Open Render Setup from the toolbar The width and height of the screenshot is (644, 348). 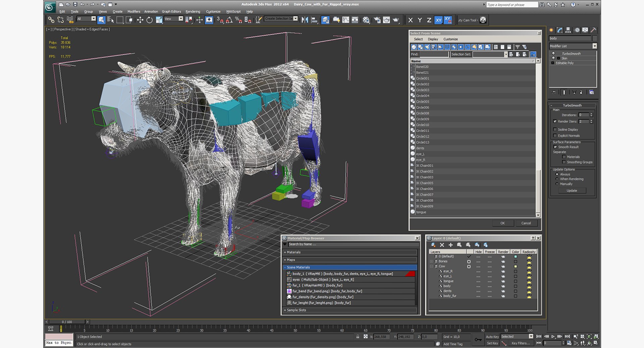point(377,20)
